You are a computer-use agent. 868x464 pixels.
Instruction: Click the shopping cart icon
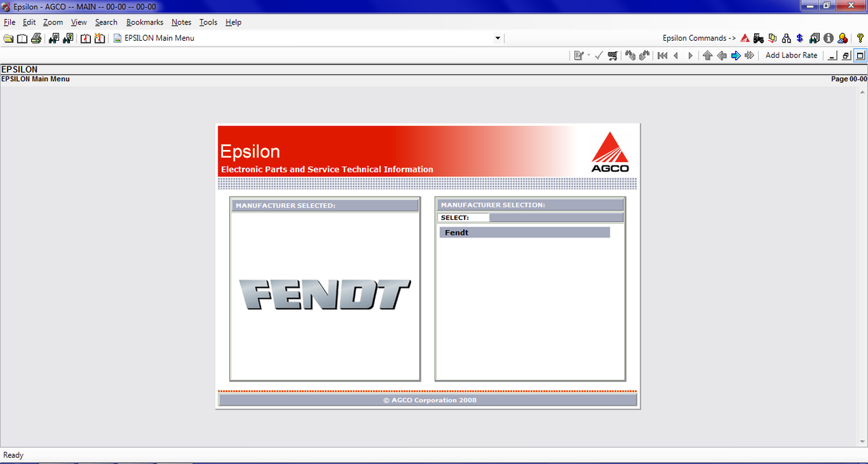pos(613,56)
